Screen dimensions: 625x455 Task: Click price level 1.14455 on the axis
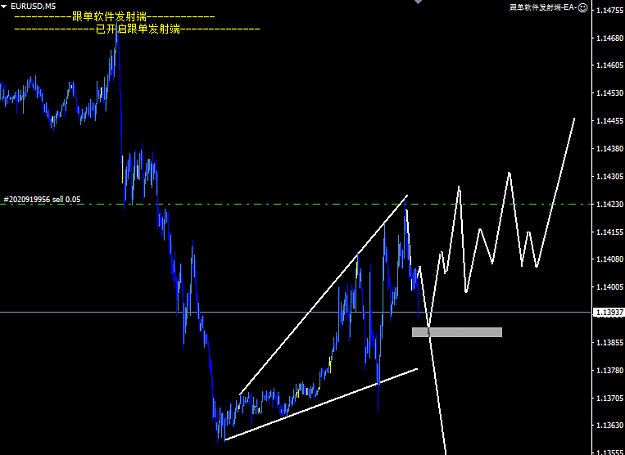coord(609,121)
